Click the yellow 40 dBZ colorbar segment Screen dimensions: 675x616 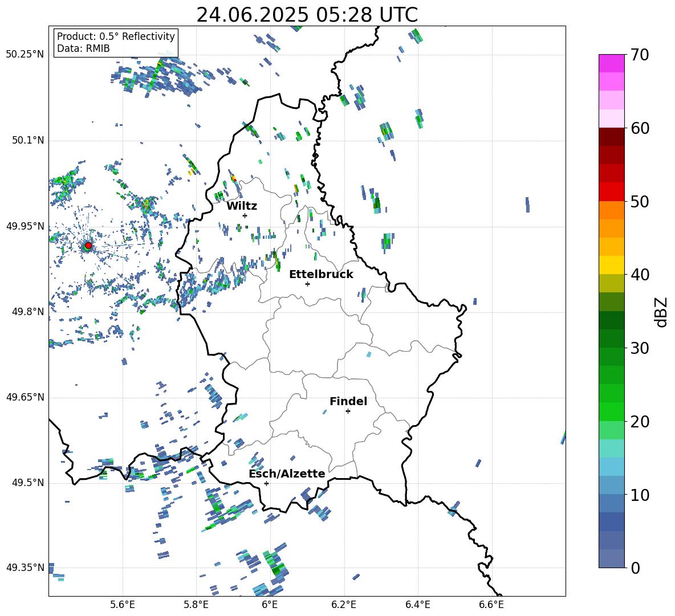612,265
